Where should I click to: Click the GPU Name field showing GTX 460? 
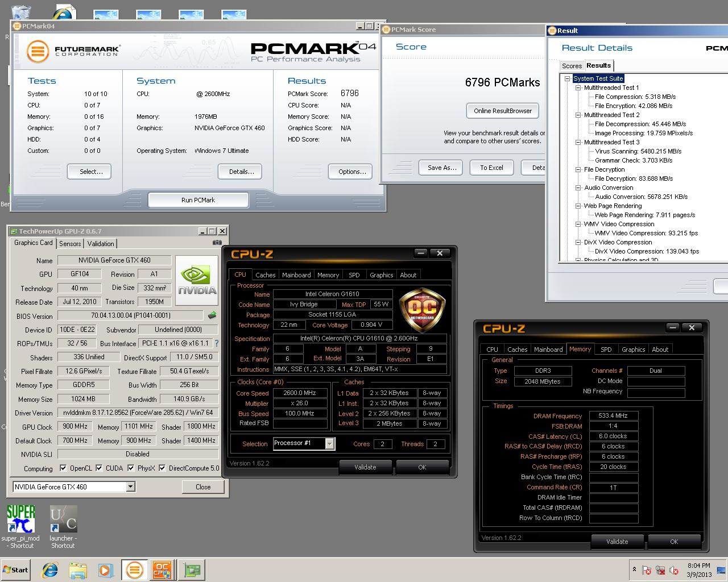pos(114,260)
